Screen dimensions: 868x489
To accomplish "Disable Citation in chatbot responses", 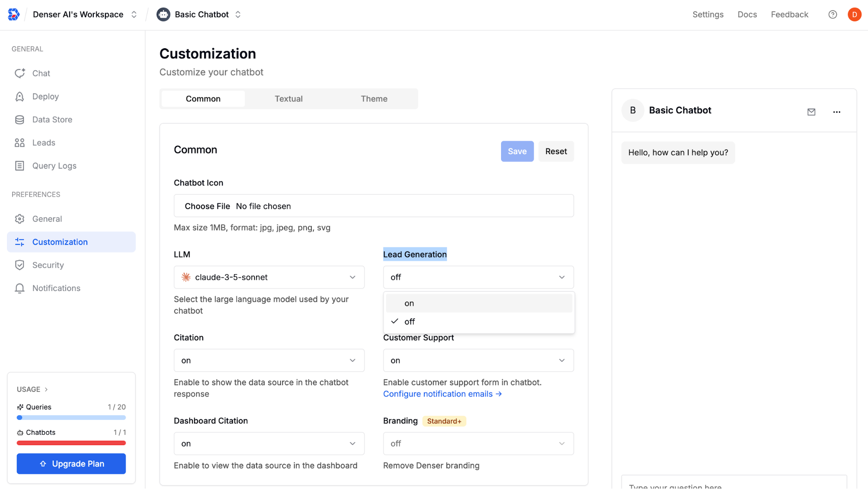I will tap(268, 360).
